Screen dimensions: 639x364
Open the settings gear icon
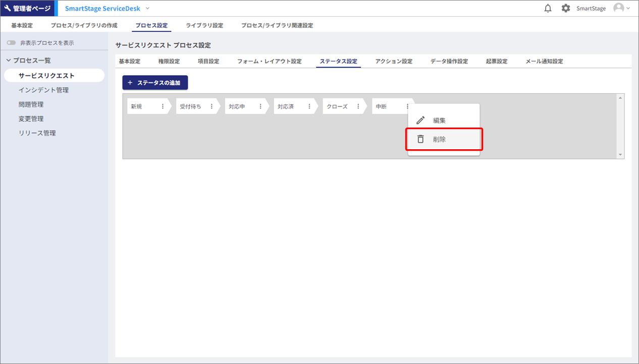pos(566,9)
